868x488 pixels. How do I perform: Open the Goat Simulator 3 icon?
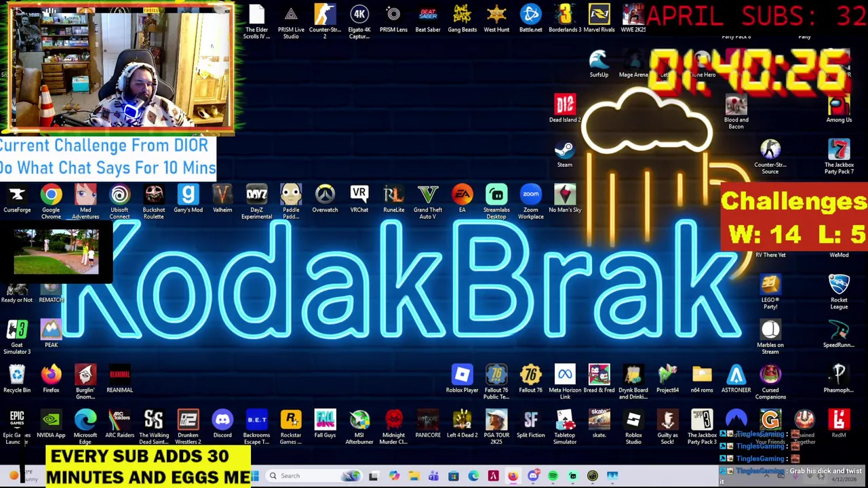[17, 337]
